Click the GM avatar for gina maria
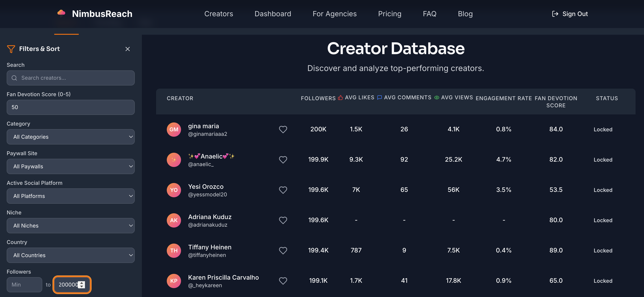644x297 pixels. pos(174,129)
